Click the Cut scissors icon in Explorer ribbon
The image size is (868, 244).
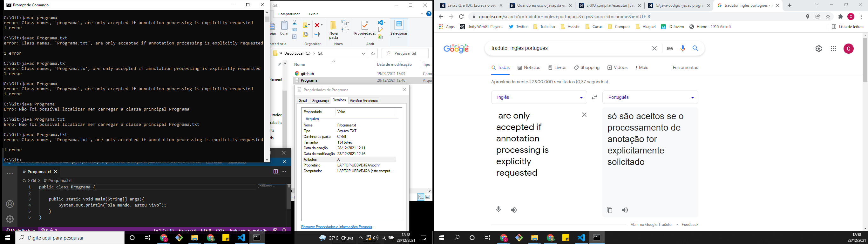point(295,23)
